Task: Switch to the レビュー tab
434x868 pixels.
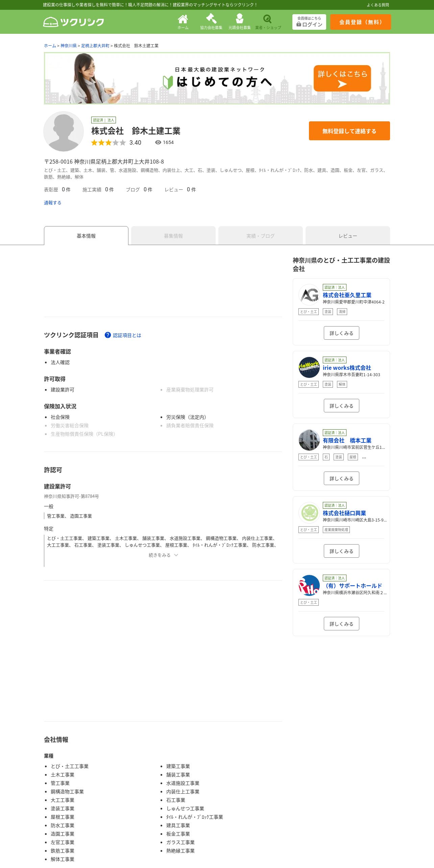Action: coord(348,236)
